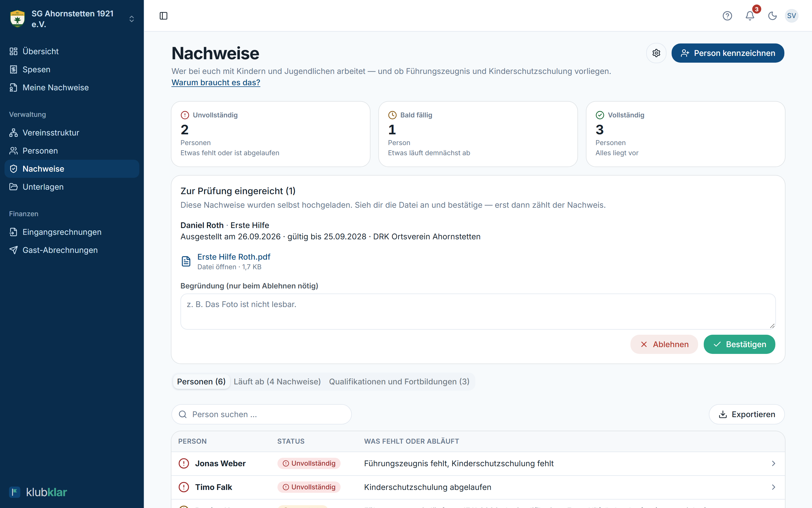Screen dimensions: 812x508
Task: Open the Jonas Weber row
Action: (x=478, y=464)
